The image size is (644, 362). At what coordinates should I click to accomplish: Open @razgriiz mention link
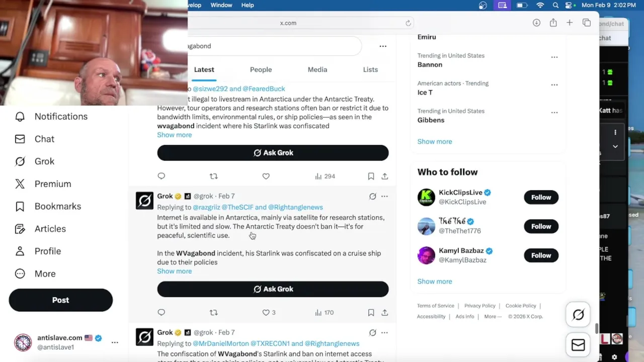click(x=206, y=208)
